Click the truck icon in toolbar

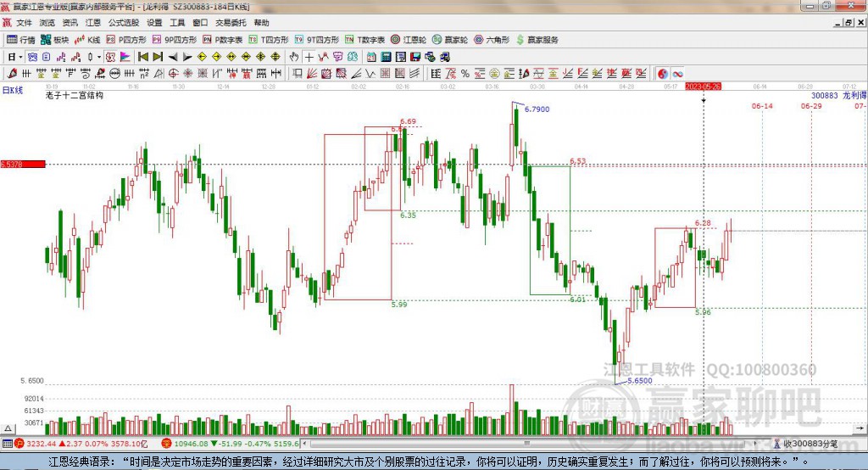coord(445,57)
